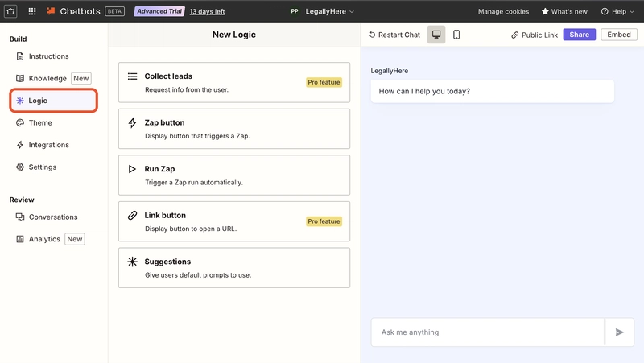Click Pro feature badge on Link button
The width and height of the screenshot is (644, 363).
(x=324, y=221)
